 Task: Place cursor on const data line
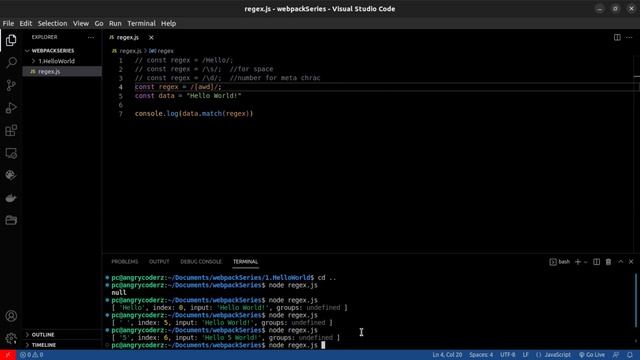[188, 96]
